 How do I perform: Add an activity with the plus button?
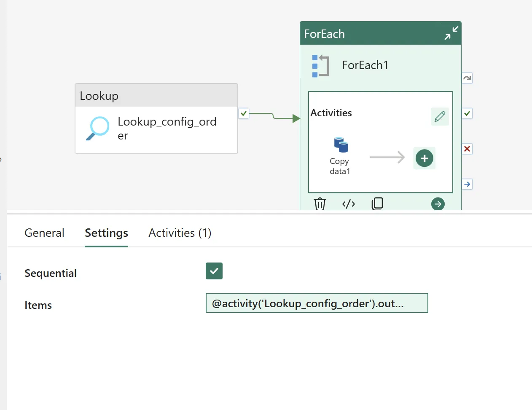[x=425, y=158]
